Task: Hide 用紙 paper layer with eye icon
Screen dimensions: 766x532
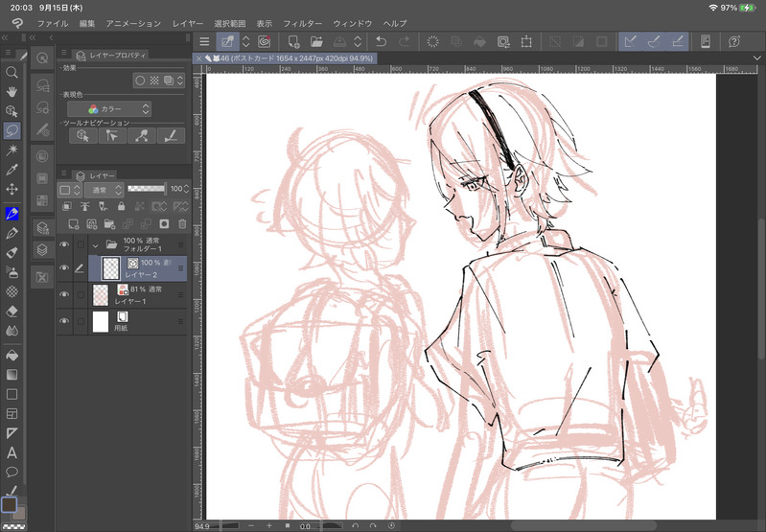Action: tap(64, 321)
